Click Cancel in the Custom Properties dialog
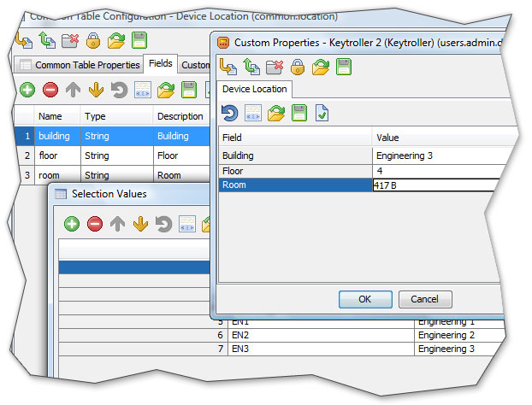532x405 pixels. 425,299
